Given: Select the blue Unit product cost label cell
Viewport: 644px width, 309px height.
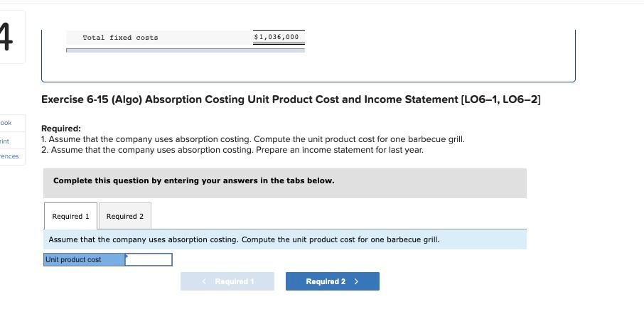Looking at the screenshot, I should pos(84,260).
